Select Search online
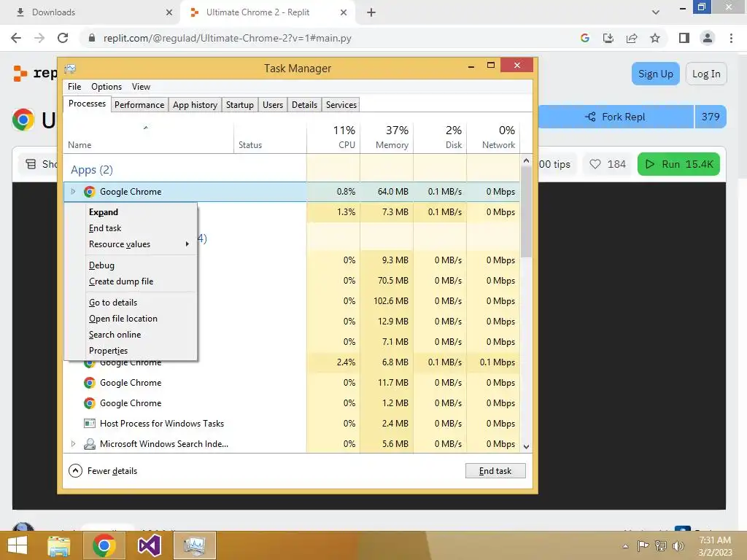 [131, 335]
